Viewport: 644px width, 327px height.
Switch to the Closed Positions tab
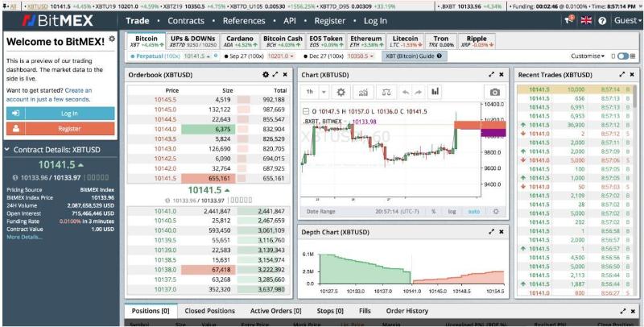210,310
